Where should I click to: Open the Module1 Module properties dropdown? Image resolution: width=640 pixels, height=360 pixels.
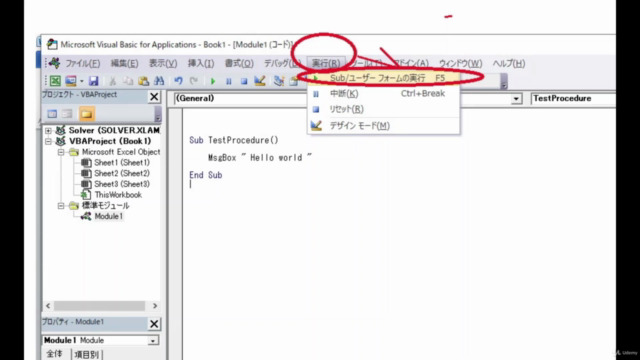pyautogui.click(x=153, y=340)
